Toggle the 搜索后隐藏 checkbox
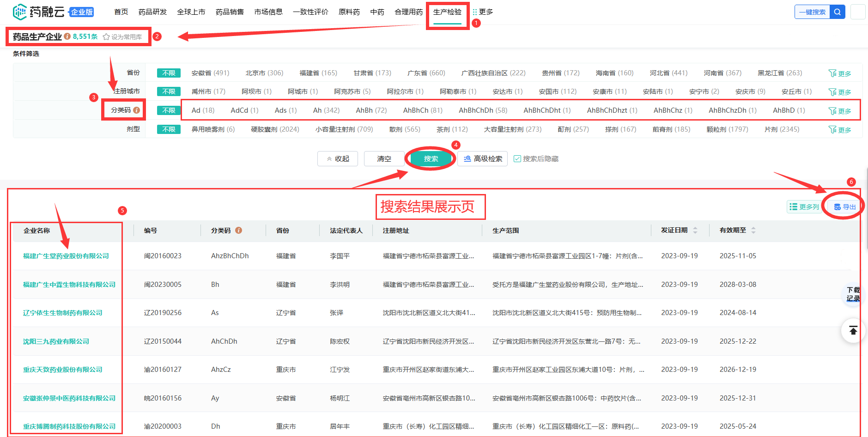868x437 pixels. point(517,159)
